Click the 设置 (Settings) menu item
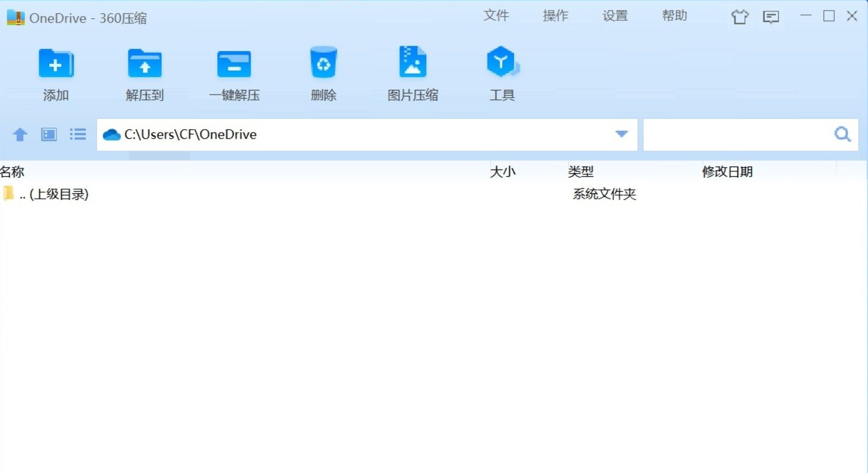 tap(615, 15)
